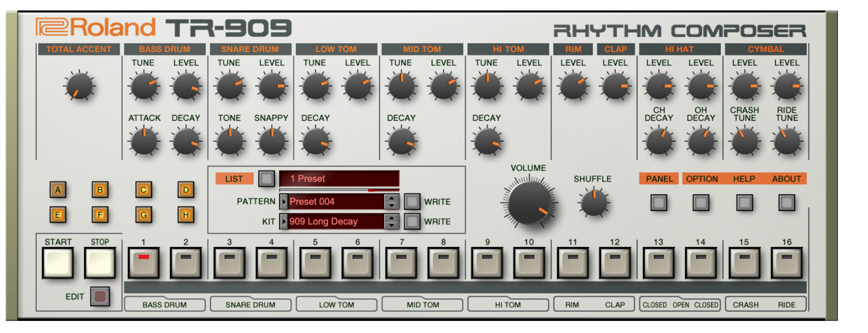868x333 pixels.
Task: Select pattern bank G
Action: coord(143,215)
